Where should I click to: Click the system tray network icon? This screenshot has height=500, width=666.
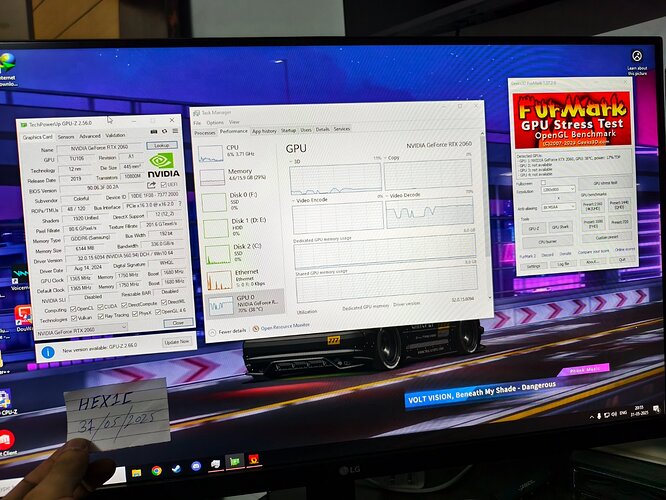(607, 415)
